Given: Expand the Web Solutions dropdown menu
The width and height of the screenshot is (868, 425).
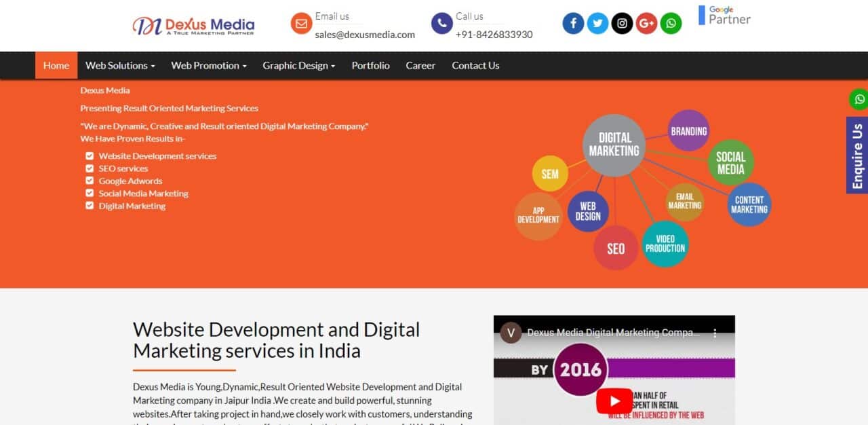Looking at the screenshot, I should point(120,65).
